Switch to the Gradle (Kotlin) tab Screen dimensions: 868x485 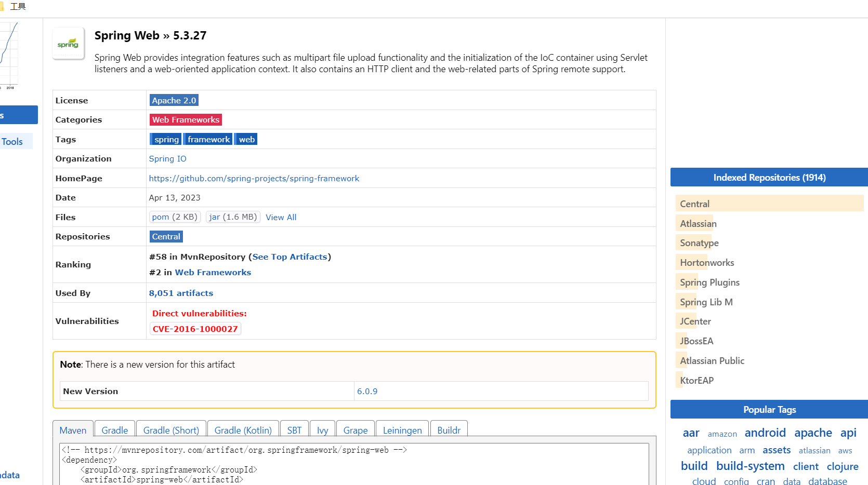[243, 430]
